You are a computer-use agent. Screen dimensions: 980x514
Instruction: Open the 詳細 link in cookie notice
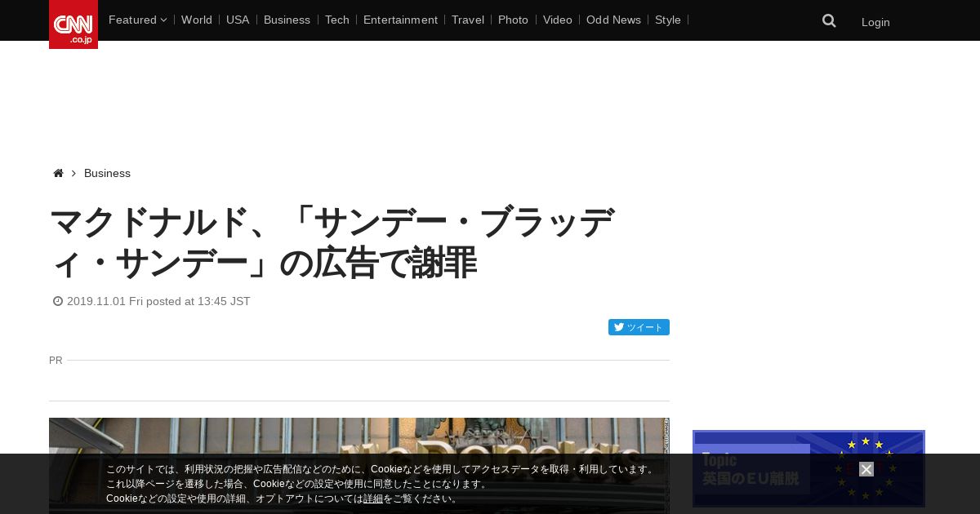click(x=373, y=498)
